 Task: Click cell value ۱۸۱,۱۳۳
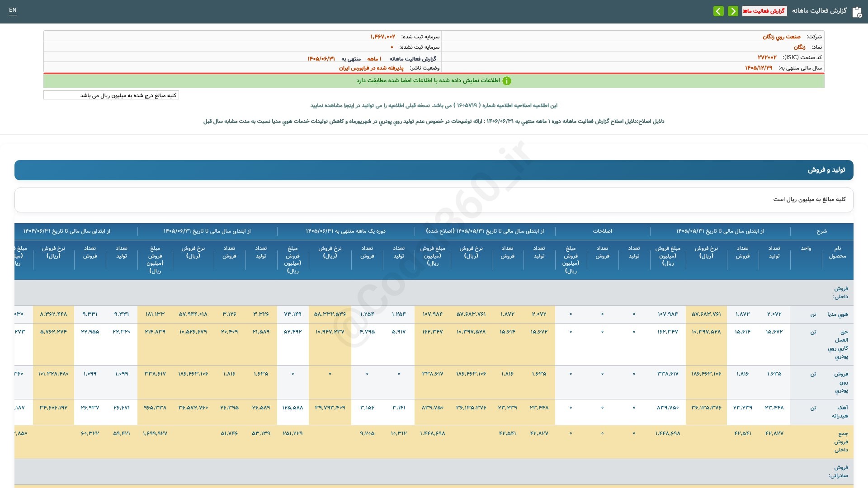(155, 314)
